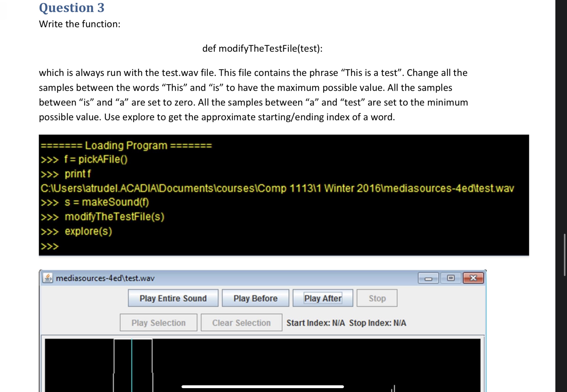Screen dimensions: 567x392
Task: Click the Stop playback button
Action: click(x=377, y=298)
